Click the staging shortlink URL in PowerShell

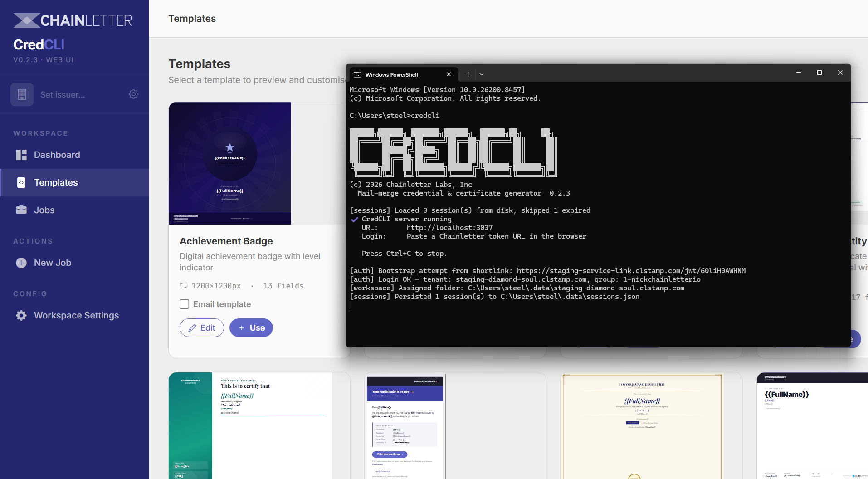coord(631,271)
